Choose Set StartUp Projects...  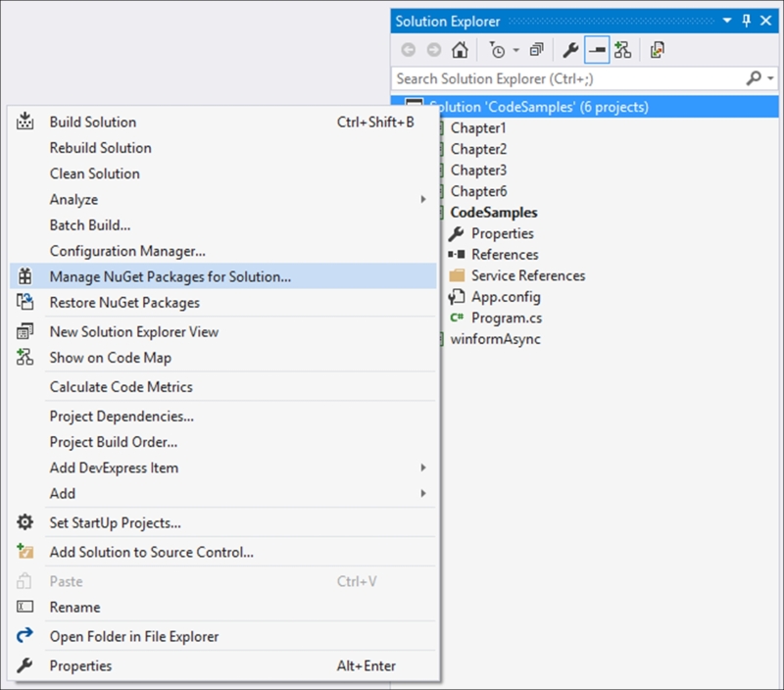tap(223, 522)
